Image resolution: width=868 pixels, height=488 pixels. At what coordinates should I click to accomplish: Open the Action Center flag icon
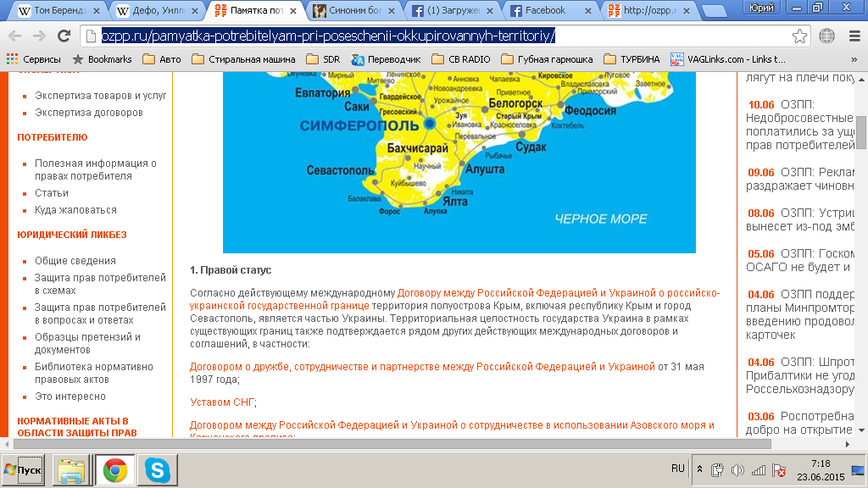(779, 470)
